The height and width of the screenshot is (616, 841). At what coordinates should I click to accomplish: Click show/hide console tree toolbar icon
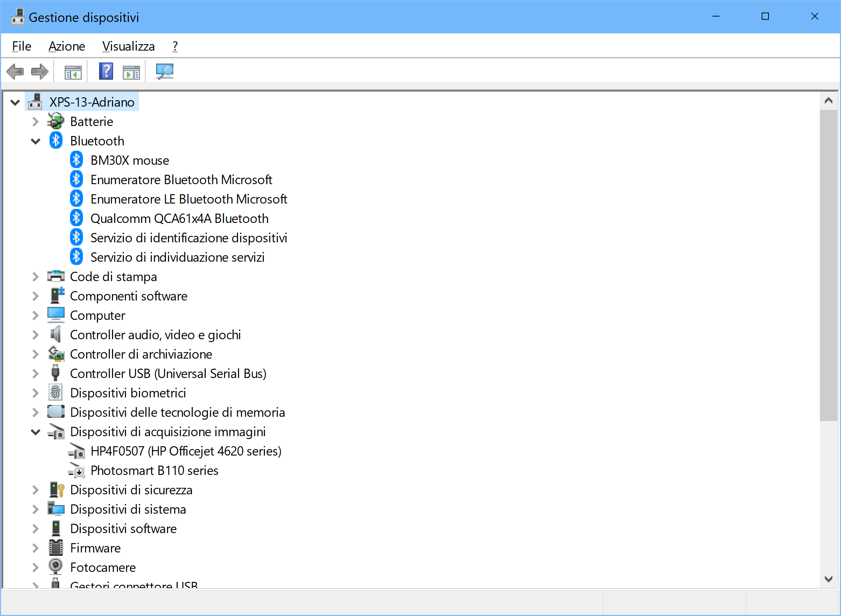[73, 72]
